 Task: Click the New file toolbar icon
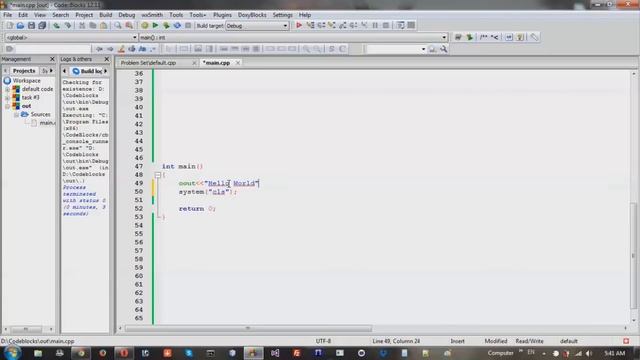tap(9, 26)
